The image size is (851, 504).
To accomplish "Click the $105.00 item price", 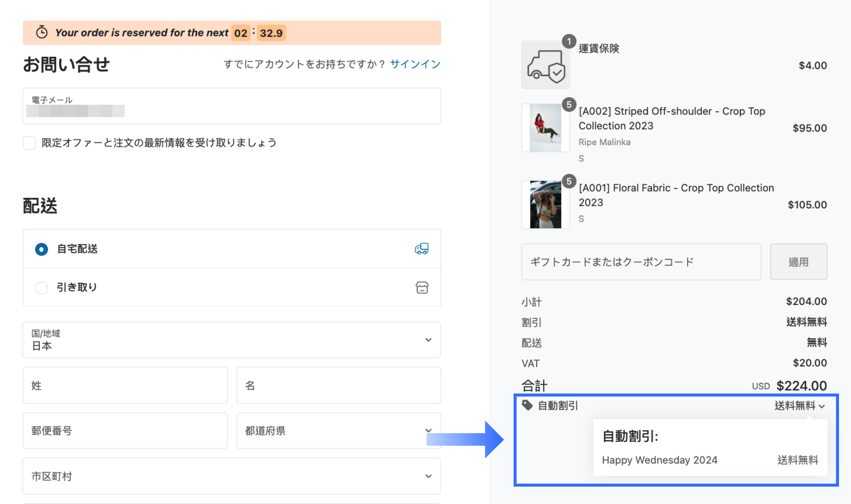I will click(808, 205).
